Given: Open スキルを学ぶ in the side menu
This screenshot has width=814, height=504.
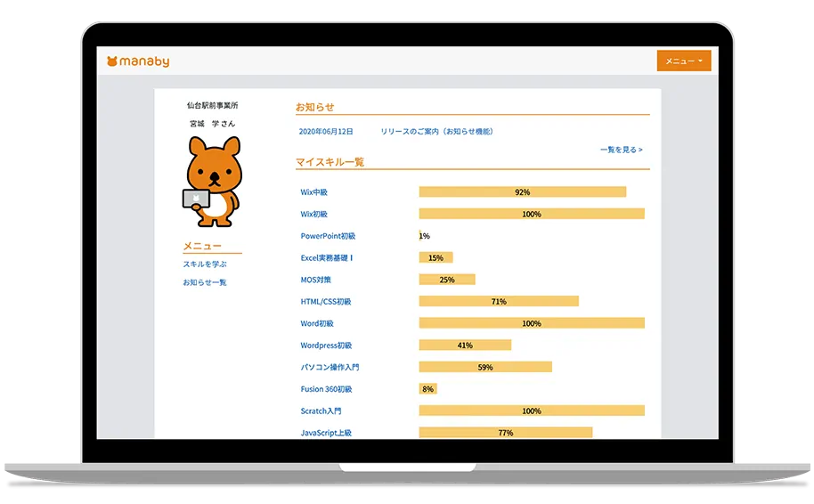Looking at the screenshot, I should [x=205, y=264].
